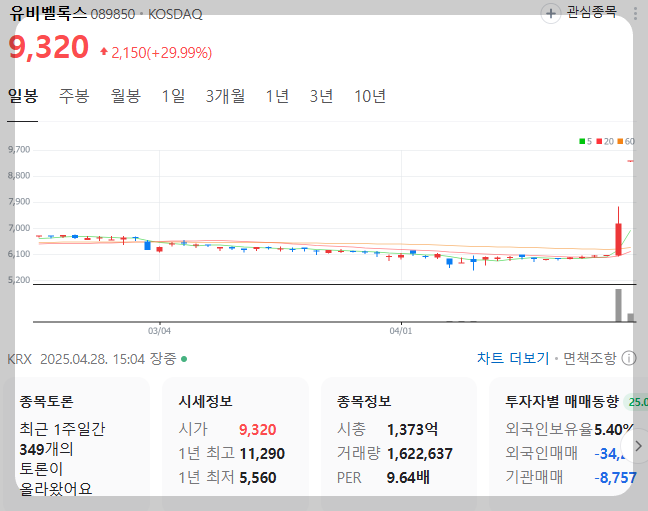This screenshot has width=648, height=511.
Task: Click the red 20-day moving average legend
Action: pyautogui.click(x=605, y=141)
